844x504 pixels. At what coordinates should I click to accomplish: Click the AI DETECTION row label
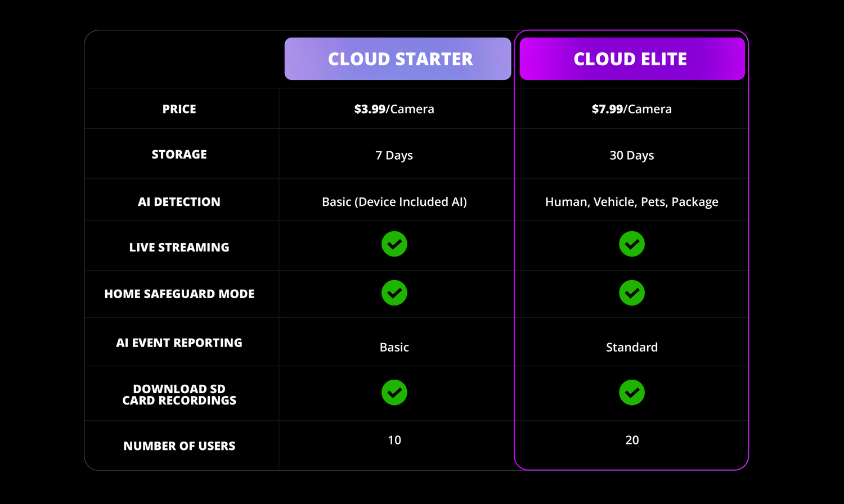click(x=179, y=202)
